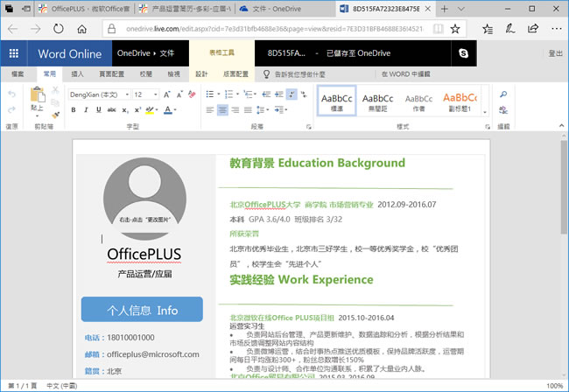Open the 設計 table design tab
The width and height of the screenshot is (569, 392).
coord(201,74)
